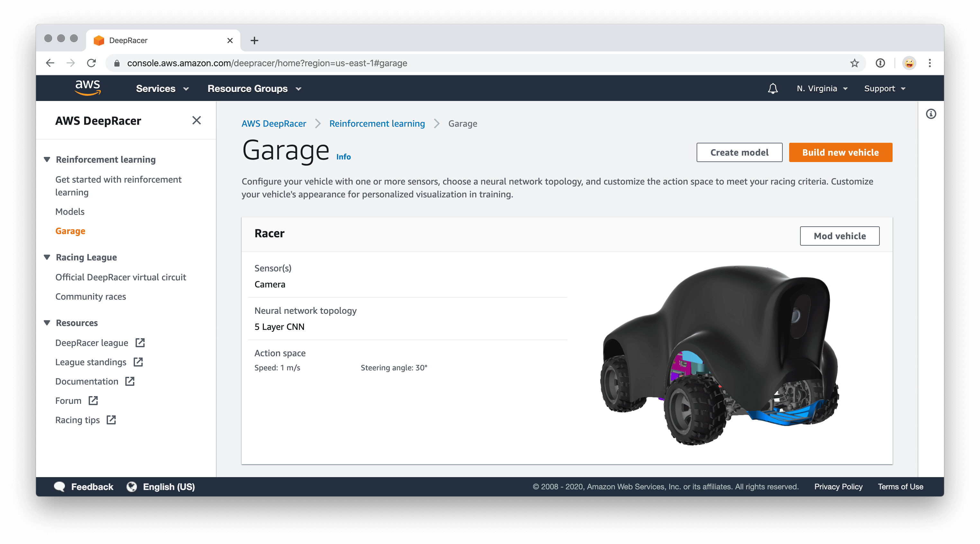980x544 pixels.
Task: Click the Reinforcement learning breadcrumb
Action: (377, 123)
